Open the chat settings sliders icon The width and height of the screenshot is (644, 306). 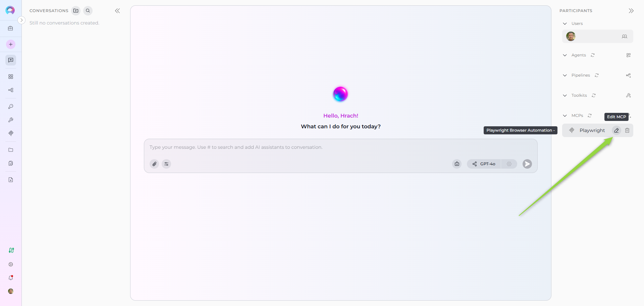pos(166,164)
